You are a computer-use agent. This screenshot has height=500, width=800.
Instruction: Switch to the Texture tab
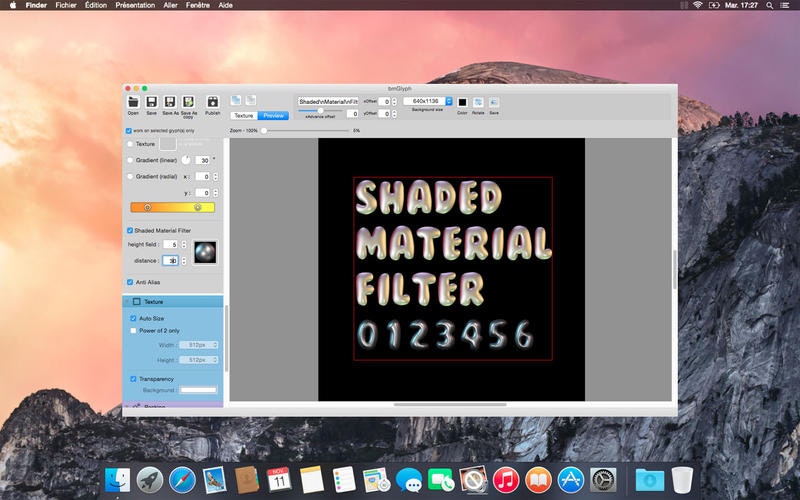pyautogui.click(x=243, y=116)
